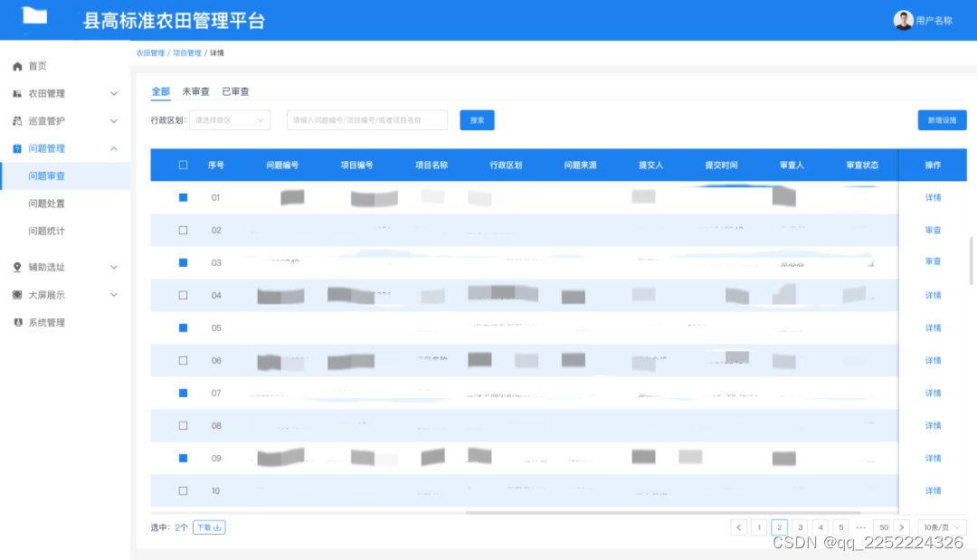Image resolution: width=977 pixels, height=560 pixels.
Task: Open the user avatar profile picture
Action: click(x=903, y=21)
